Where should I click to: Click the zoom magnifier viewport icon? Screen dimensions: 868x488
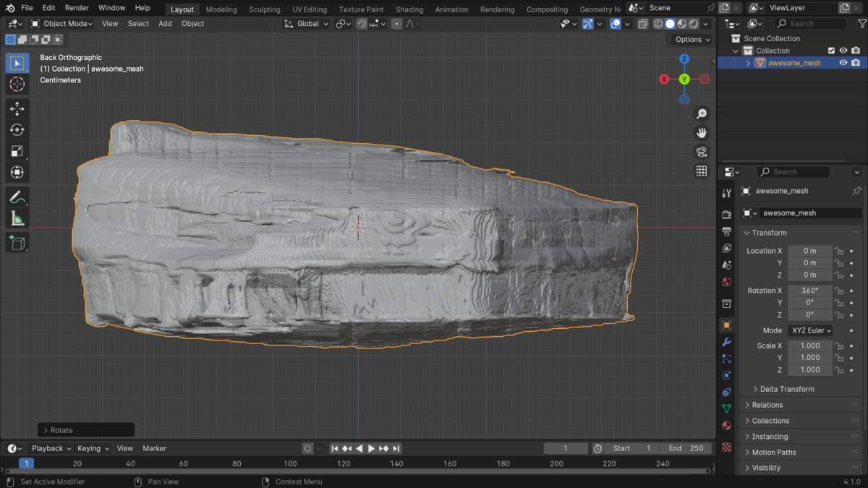(701, 114)
